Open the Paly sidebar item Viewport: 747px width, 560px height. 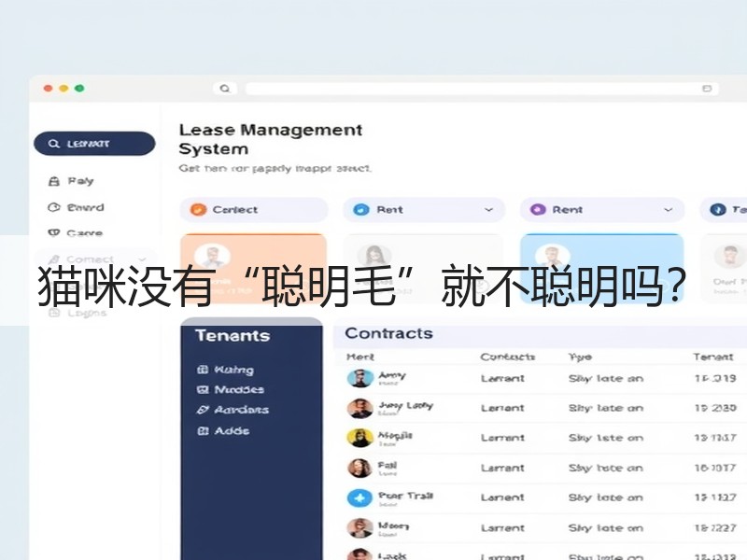(80, 181)
